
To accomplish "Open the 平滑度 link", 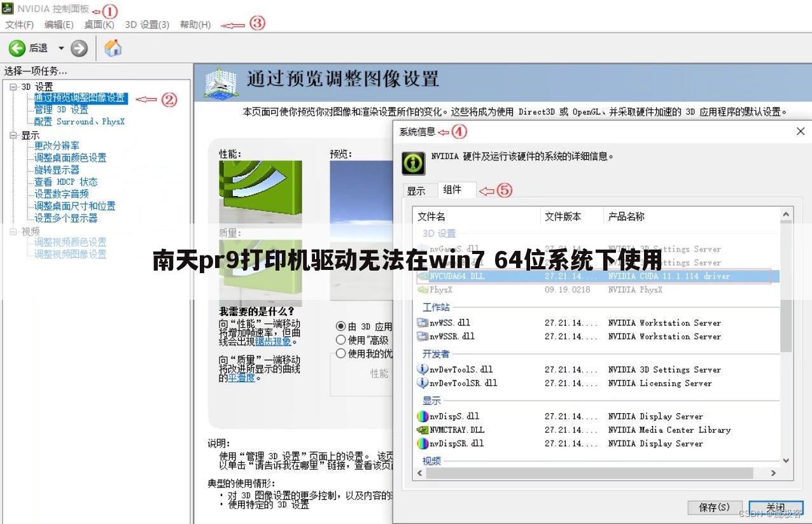I will (241, 378).
